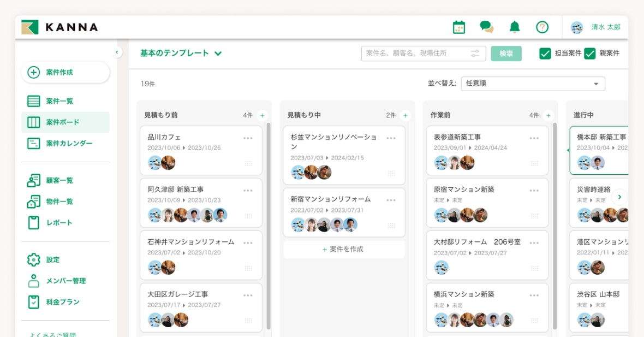The image size is (644, 337).
Task: Open the 橋本邸 新築工事 card
Action: click(x=599, y=150)
